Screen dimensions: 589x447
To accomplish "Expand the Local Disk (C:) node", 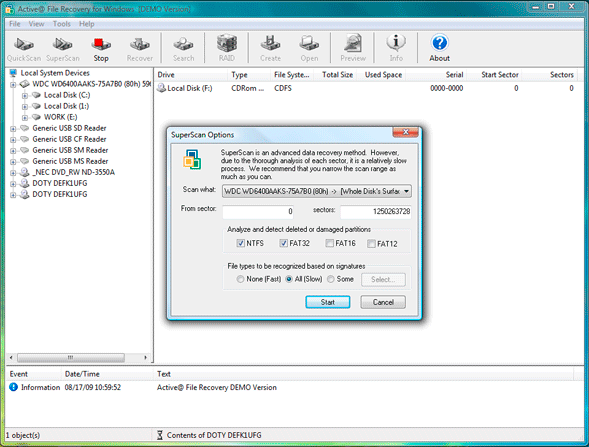I will 25,95.
